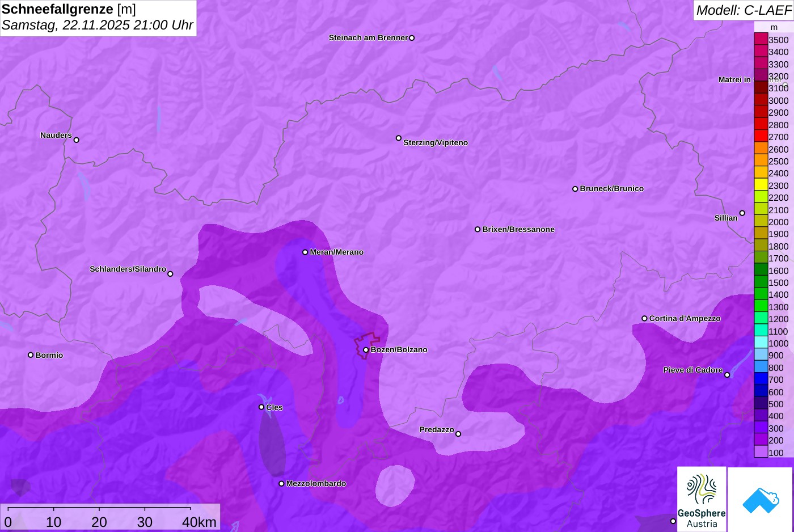Image resolution: width=794 pixels, height=532 pixels.
Task: Click the Sterzing/Vipiteno label text
Action: pyautogui.click(x=436, y=142)
